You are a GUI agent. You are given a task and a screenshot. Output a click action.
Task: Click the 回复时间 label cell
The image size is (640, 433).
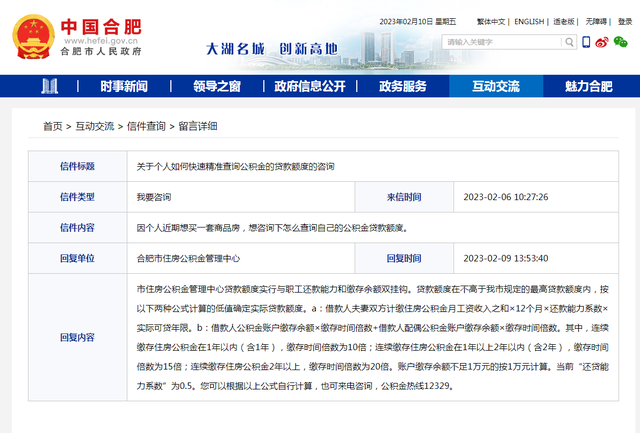point(404,258)
